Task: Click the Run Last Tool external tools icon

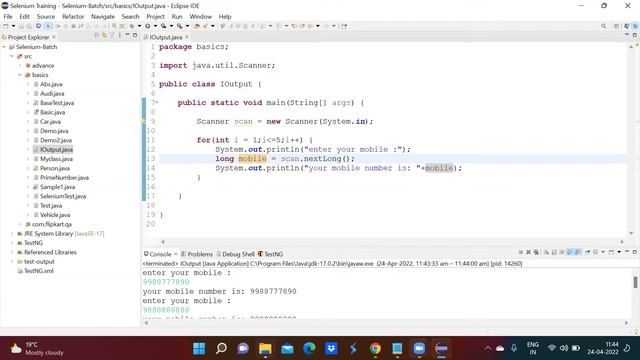Action: point(179,26)
